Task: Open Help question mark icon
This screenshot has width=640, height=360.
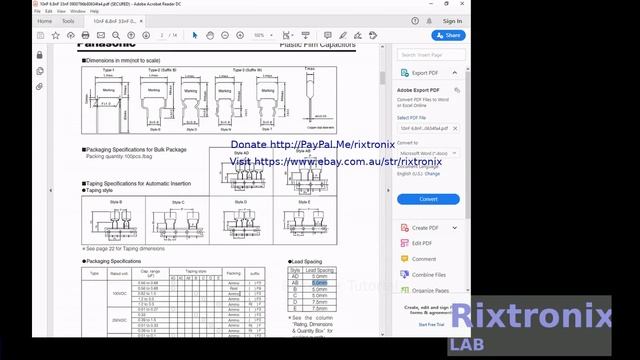Action: [415, 21]
